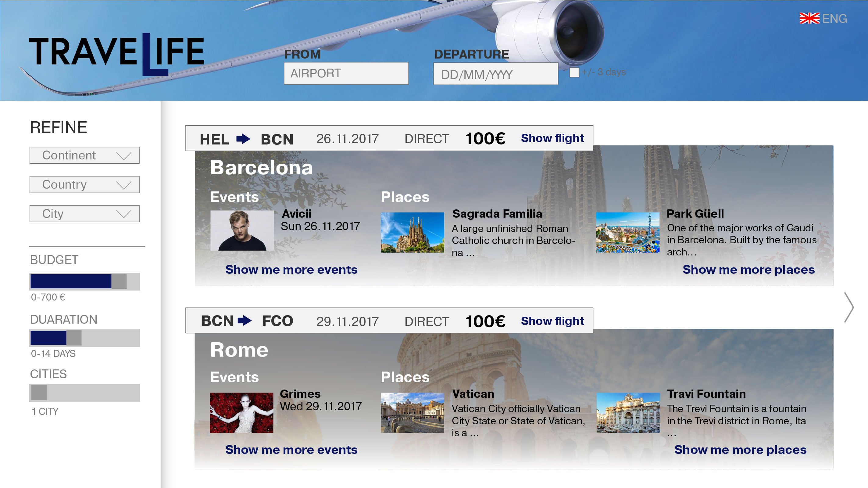Click the next results chevron arrow
This screenshot has width=868, height=488.
coord(849,307)
